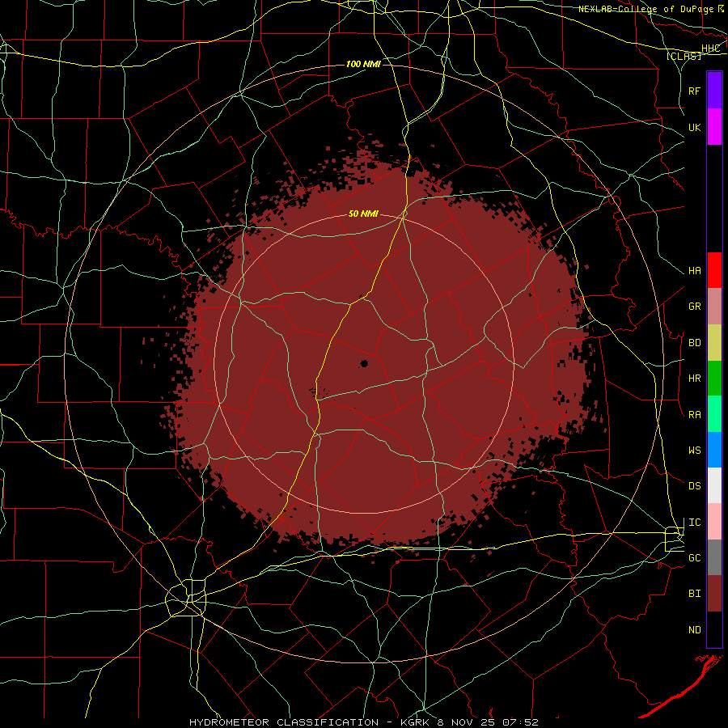Click the RA legend label
This screenshot has height=728, width=728.
tap(694, 415)
